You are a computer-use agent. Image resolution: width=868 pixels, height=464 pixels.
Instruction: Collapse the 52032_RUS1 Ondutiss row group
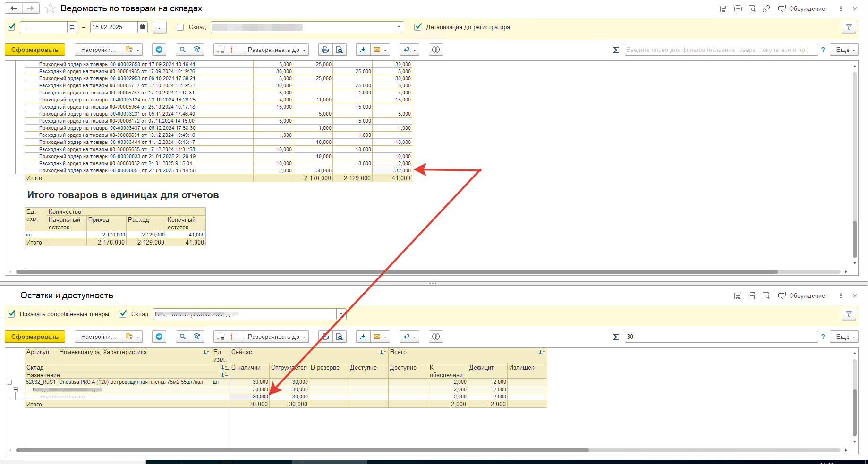click(9, 382)
